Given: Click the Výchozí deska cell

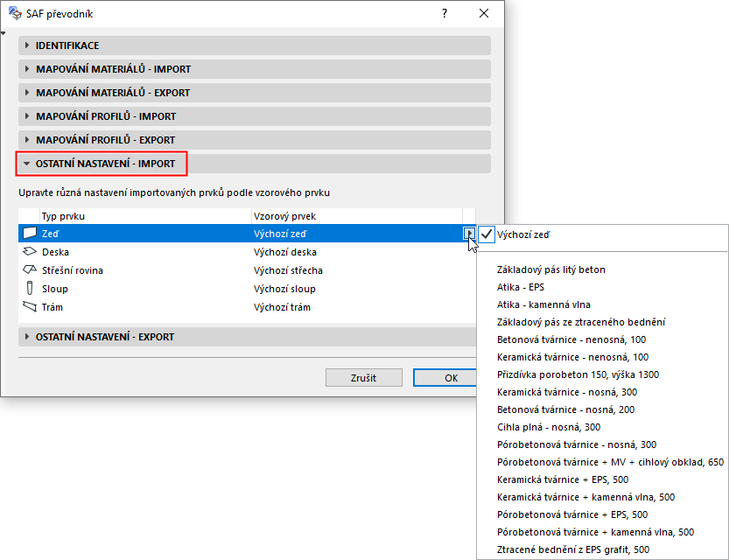Looking at the screenshot, I should pyautogui.click(x=285, y=252).
